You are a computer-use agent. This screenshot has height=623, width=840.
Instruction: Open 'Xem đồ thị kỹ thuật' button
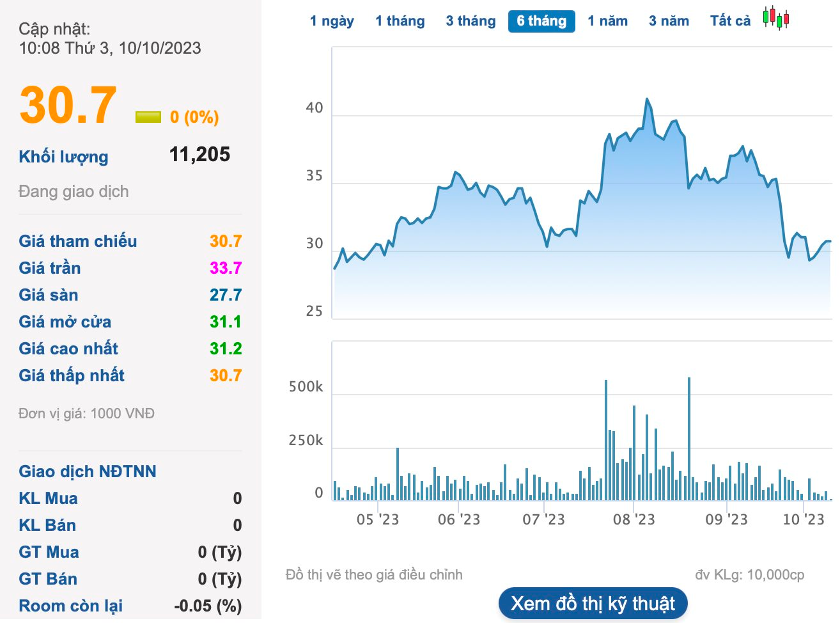coord(593,603)
